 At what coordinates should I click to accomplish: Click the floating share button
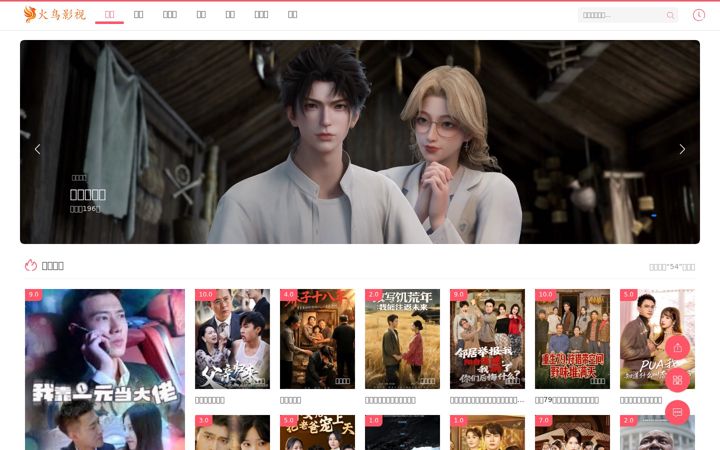pos(677,348)
